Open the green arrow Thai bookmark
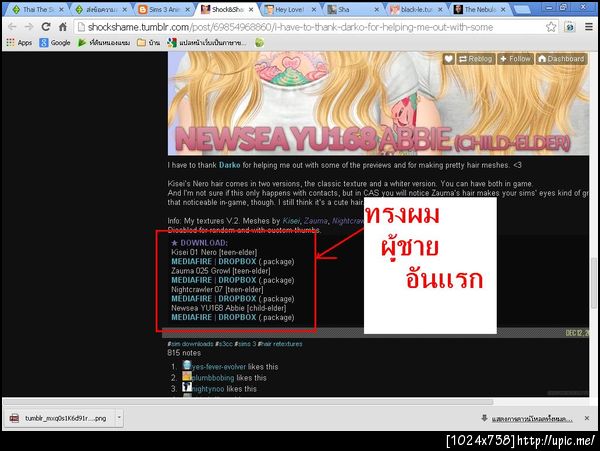Screen dimensions: 600x451 [x=104, y=42]
